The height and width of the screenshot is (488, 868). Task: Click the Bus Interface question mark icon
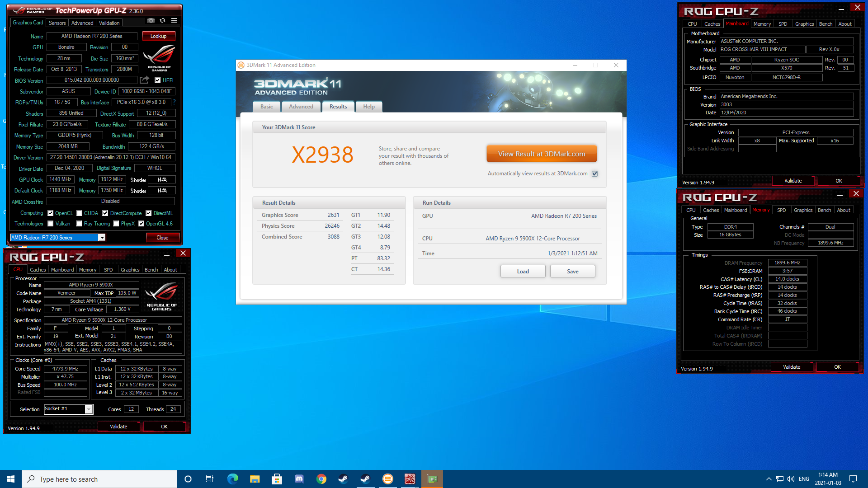coord(175,102)
